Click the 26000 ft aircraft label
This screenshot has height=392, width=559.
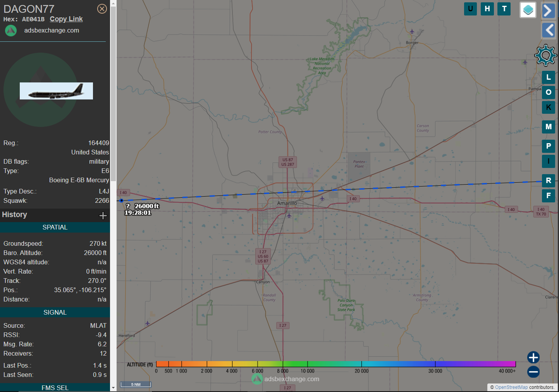pos(142,209)
